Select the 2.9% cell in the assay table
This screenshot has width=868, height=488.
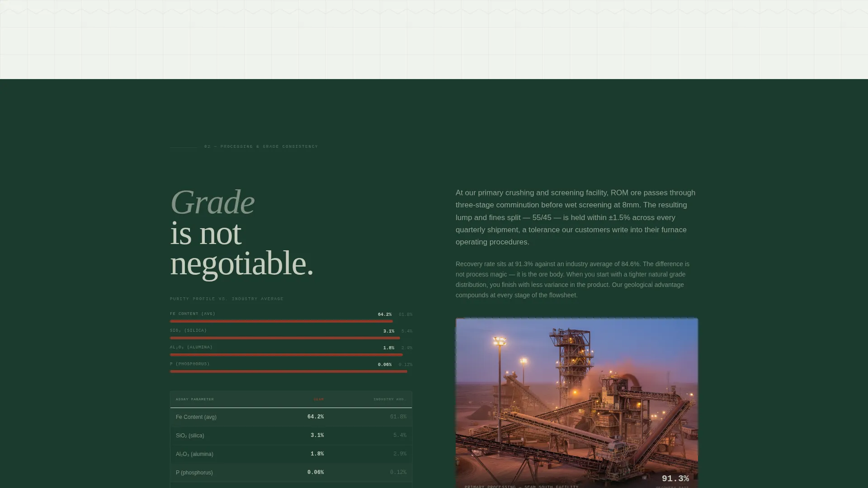pyautogui.click(x=400, y=454)
